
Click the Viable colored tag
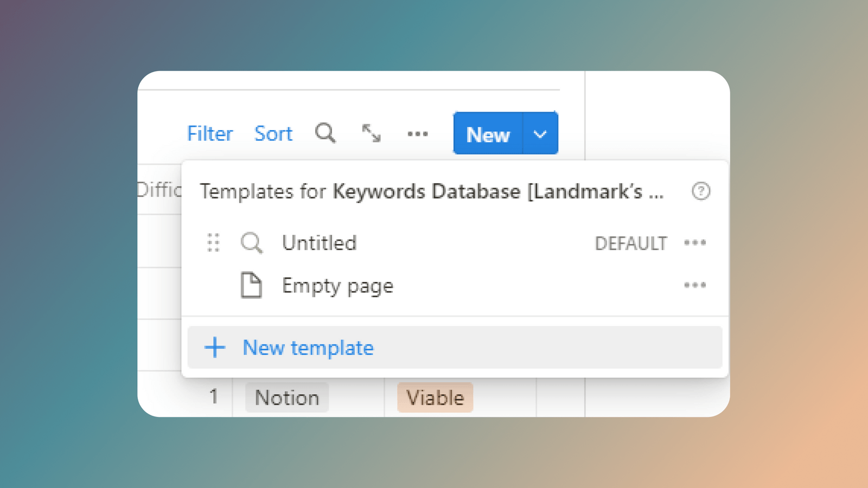coord(435,397)
